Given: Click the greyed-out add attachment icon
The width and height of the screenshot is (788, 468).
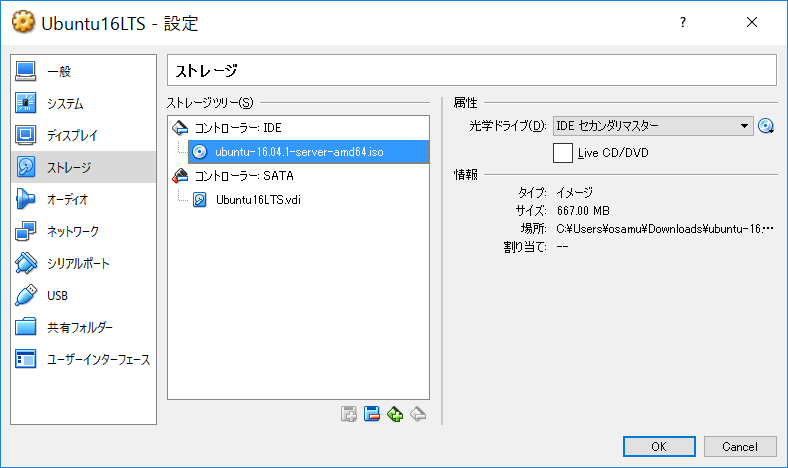Looking at the screenshot, I should pyautogui.click(x=348, y=414).
